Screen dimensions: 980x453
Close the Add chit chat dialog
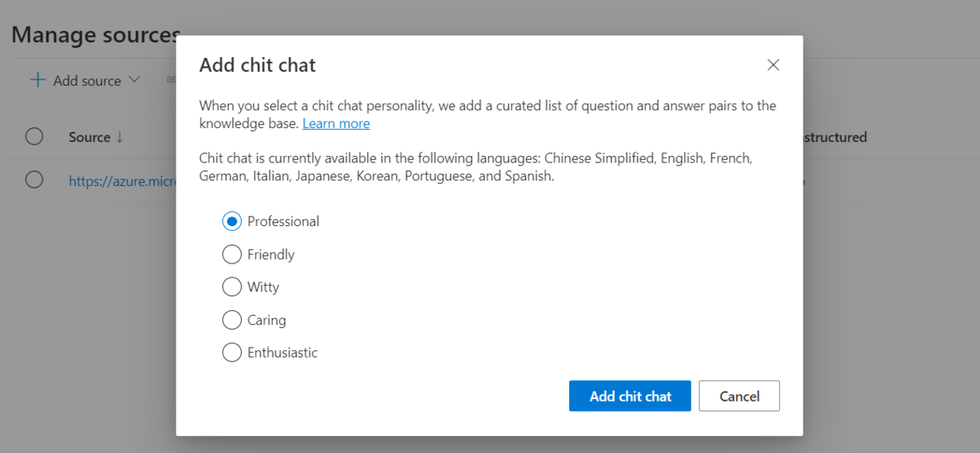coord(773,65)
